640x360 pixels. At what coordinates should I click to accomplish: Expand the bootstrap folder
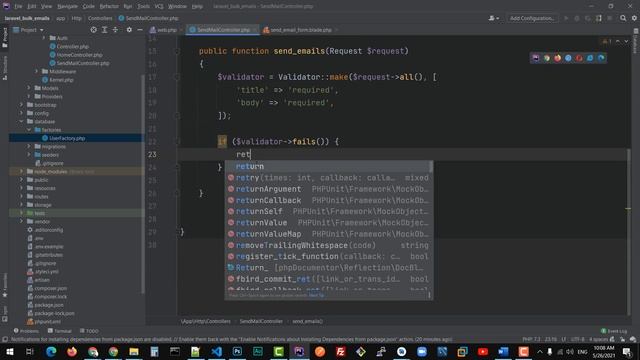(21, 105)
